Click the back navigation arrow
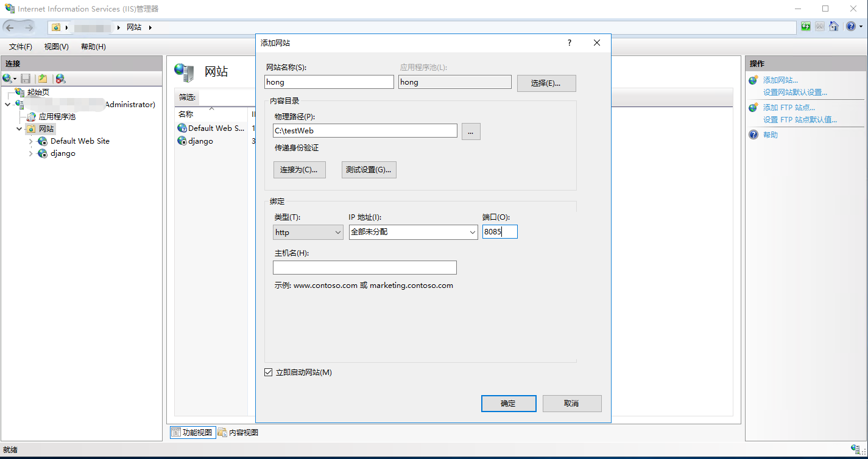 10,27
